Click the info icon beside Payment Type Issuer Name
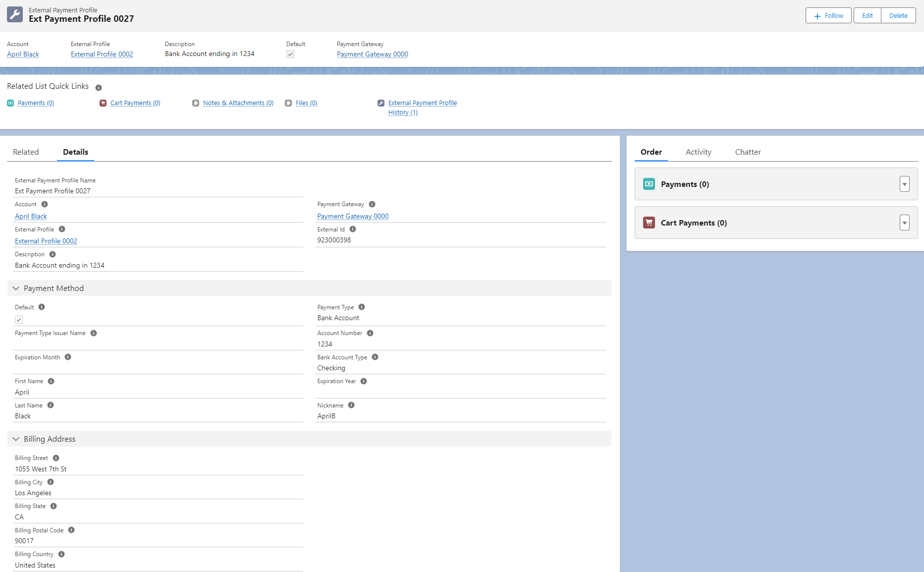This screenshot has height=572, width=924. coord(94,333)
